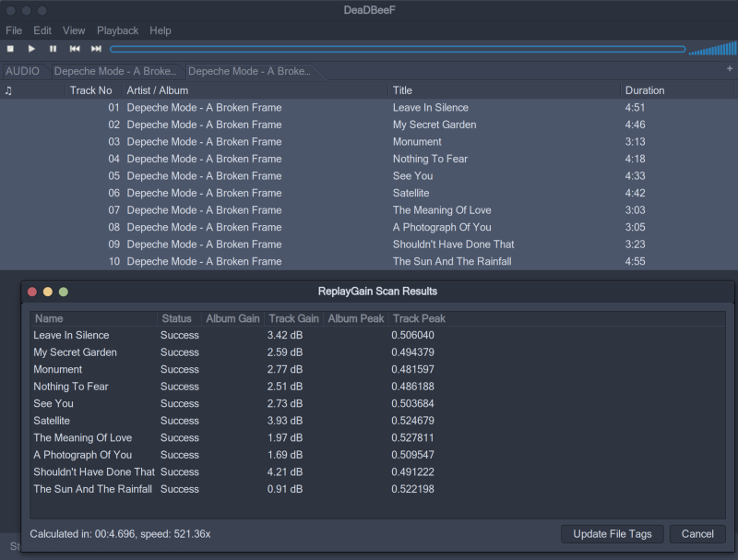Screen dimensions: 738x560
Task: Select See You row in scan results
Action: pos(377,404)
